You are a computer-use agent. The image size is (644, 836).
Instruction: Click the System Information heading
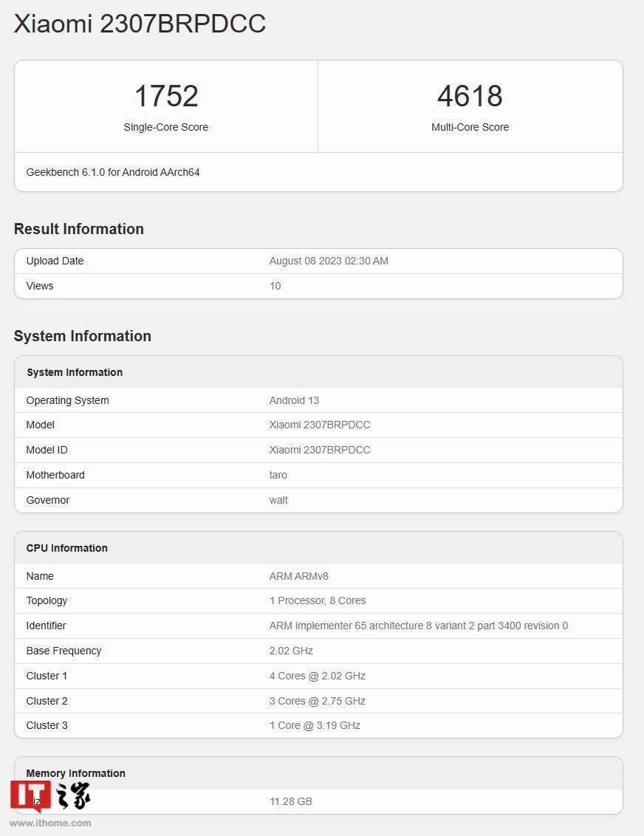(x=82, y=336)
